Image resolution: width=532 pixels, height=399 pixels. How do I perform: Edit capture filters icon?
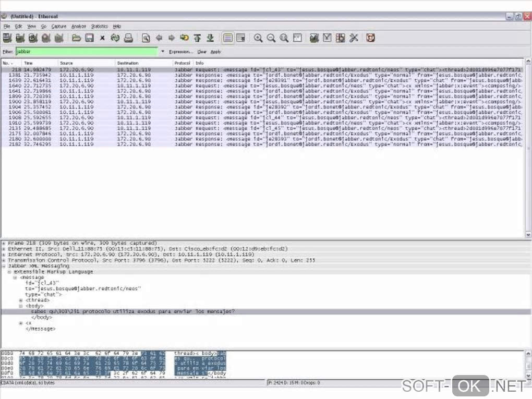[314, 38]
